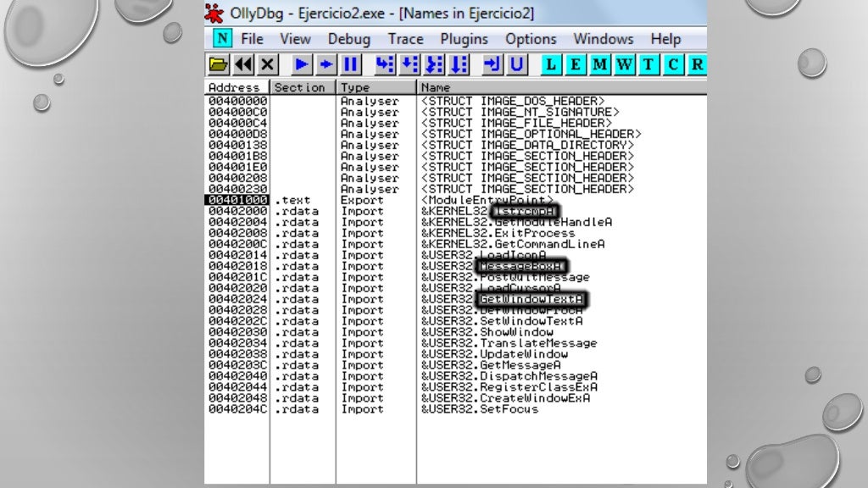The height and width of the screenshot is (488, 868).
Task: Select the IMAGE_OPTIONAL_HEADER struct row
Action: (x=455, y=134)
